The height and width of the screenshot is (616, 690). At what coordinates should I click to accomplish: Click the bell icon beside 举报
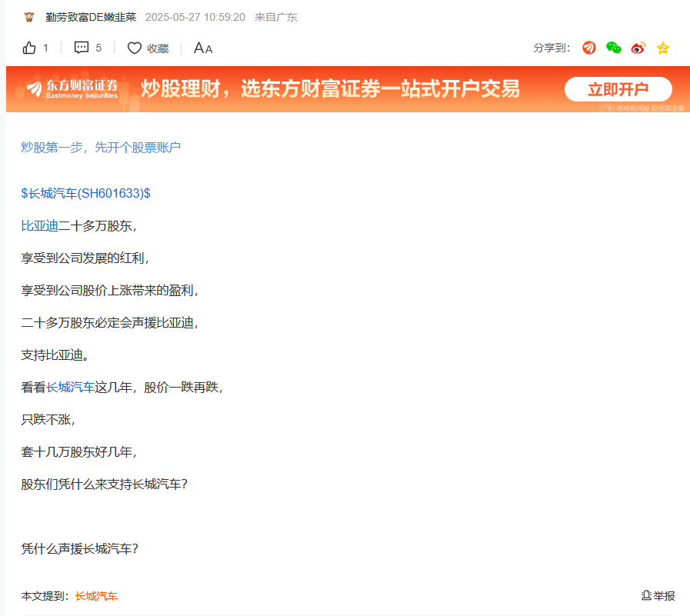click(646, 596)
